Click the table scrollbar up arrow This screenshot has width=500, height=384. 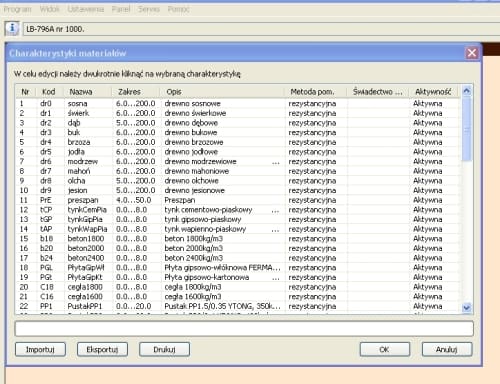pyautogui.click(x=467, y=91)
